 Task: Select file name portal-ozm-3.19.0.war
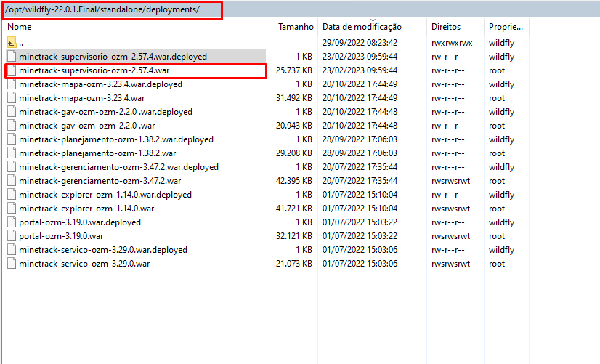(61, 236)
